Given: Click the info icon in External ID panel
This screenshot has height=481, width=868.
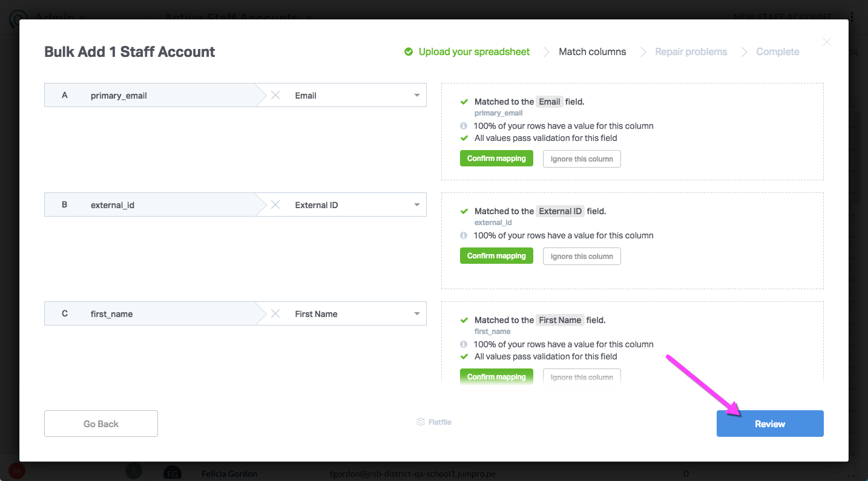Looking at the screenshot, I should coord(464,235).
